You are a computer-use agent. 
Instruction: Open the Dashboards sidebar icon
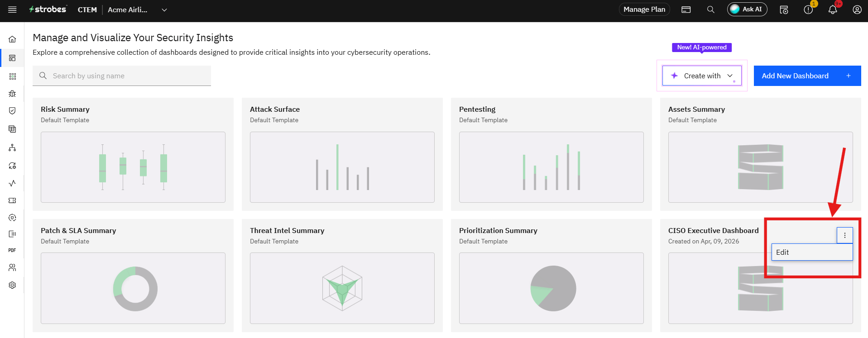12,58
